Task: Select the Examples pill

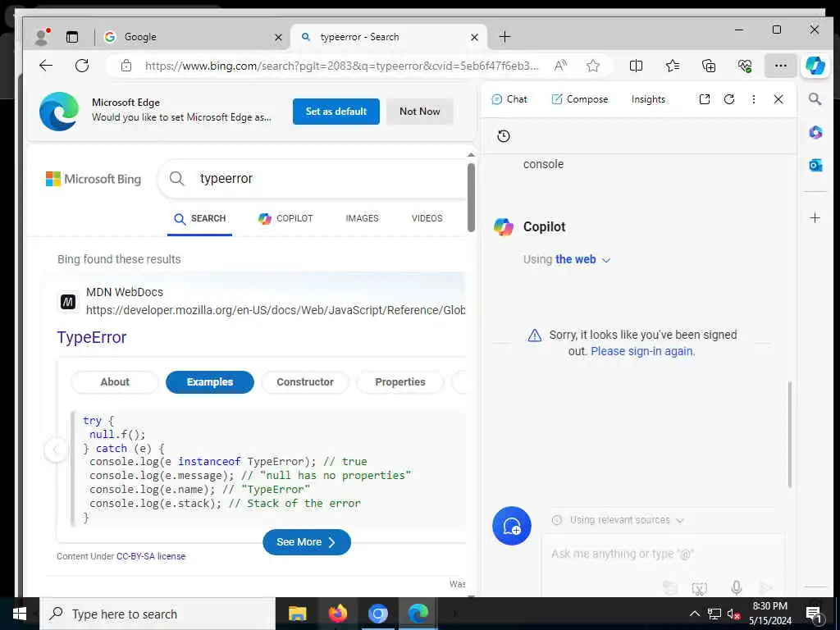Action: click(x=209, y=382)
